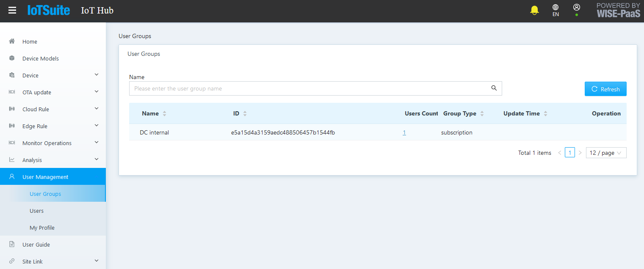Open the 12 / page dropdown
Screen dimensions: 644x269
point(606,153)
